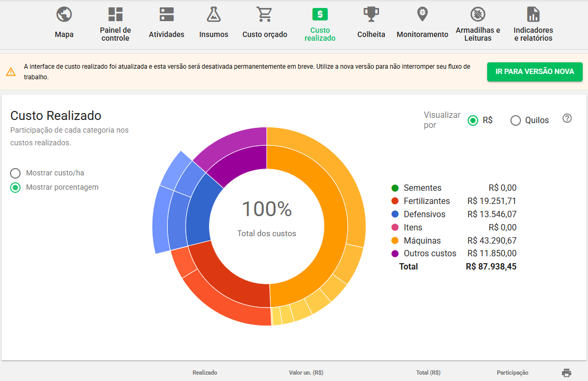Open the Insumos flask icon
This screenshot has width=588, height=381.
pos(214,14)
